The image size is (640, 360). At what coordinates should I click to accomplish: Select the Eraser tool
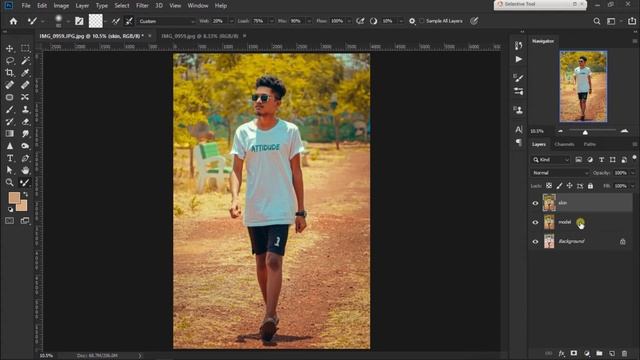point(25,122)
